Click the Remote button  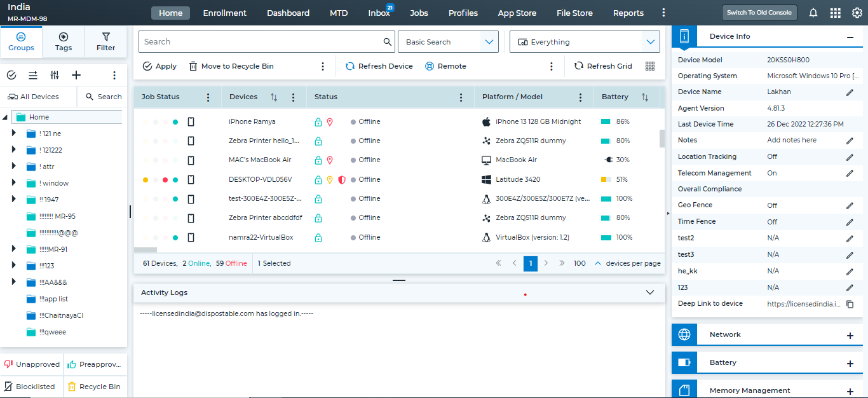(445, 66)
